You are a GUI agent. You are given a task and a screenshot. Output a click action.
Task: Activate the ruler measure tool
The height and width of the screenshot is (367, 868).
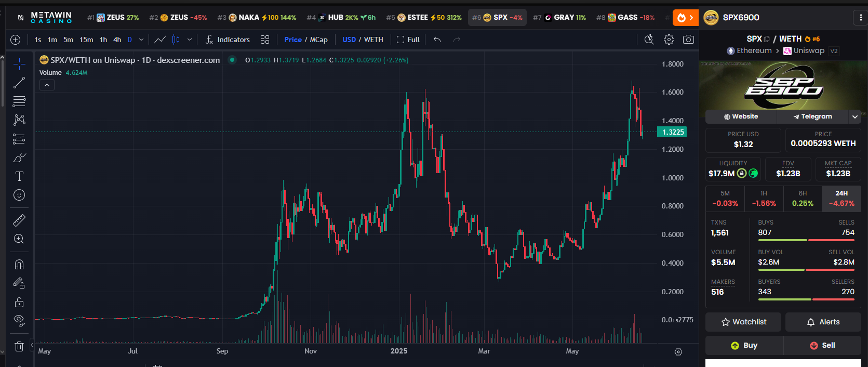point(19,220)
